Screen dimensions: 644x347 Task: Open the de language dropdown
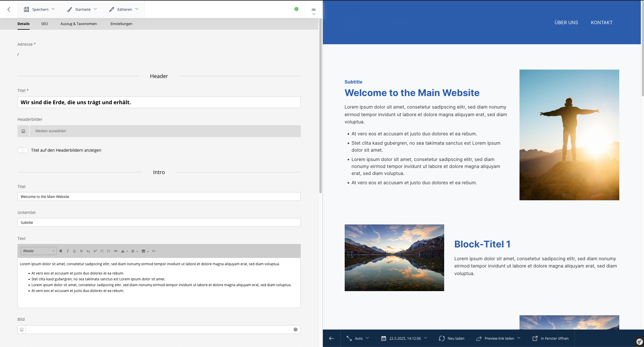pyautogui.click(x=314, y=11)
